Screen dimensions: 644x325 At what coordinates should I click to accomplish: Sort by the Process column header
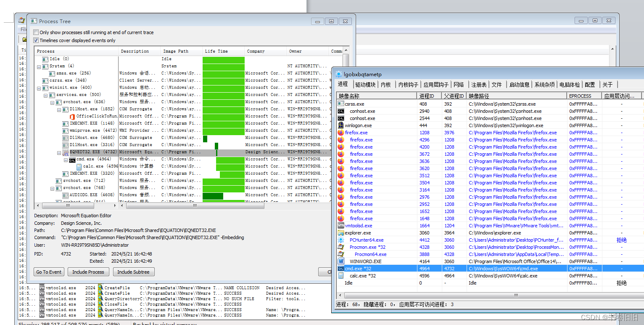[77, 51]
